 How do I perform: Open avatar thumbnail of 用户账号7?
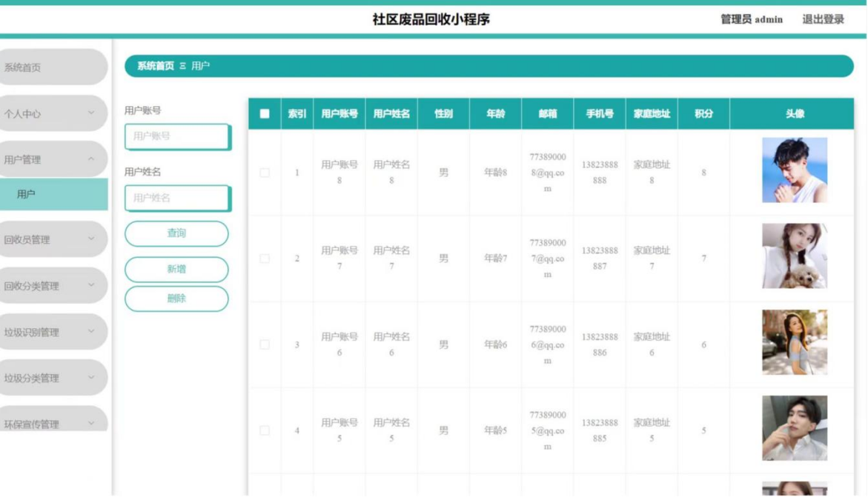click(795, 256)
